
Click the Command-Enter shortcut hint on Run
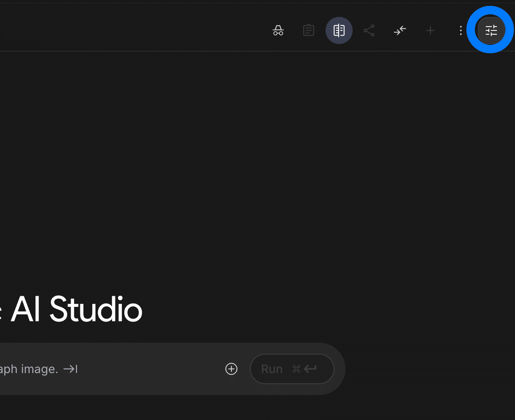304,369
